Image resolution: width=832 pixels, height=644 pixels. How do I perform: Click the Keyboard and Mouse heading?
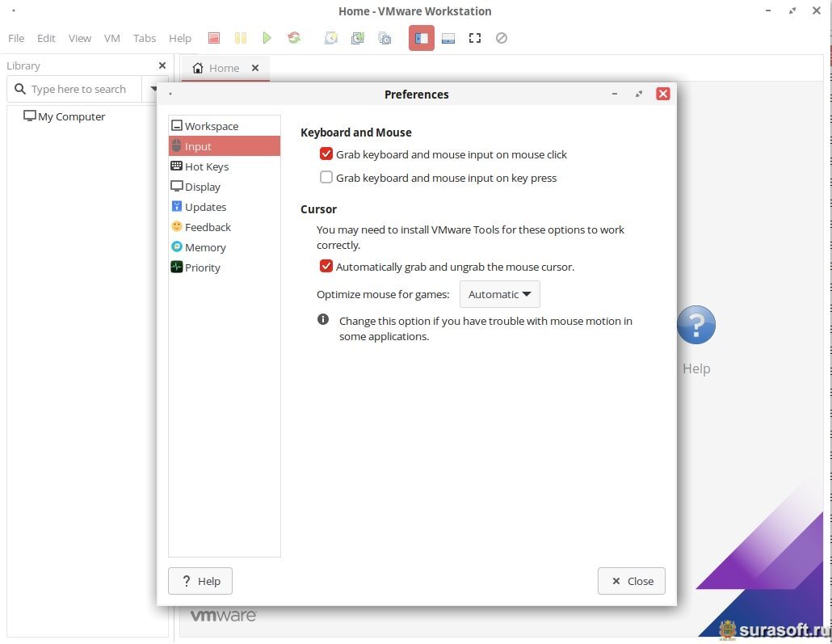pyautogui.click(x=356, y=133)
